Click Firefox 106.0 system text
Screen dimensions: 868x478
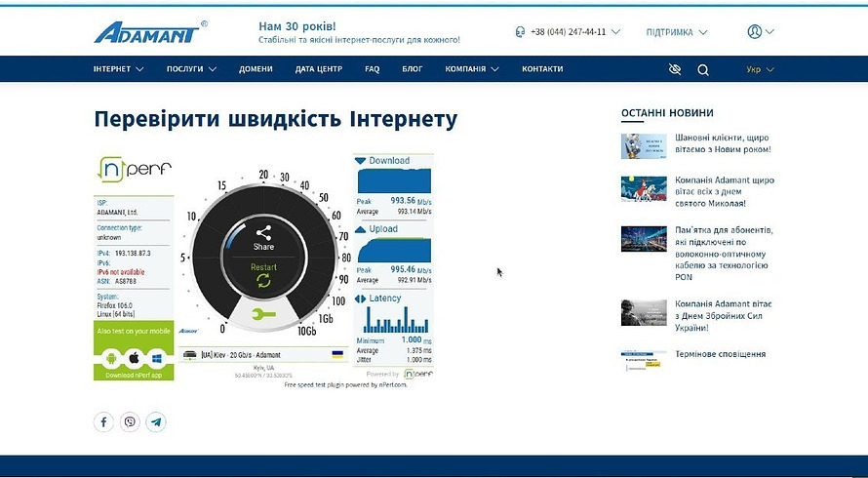coord(114,305)
